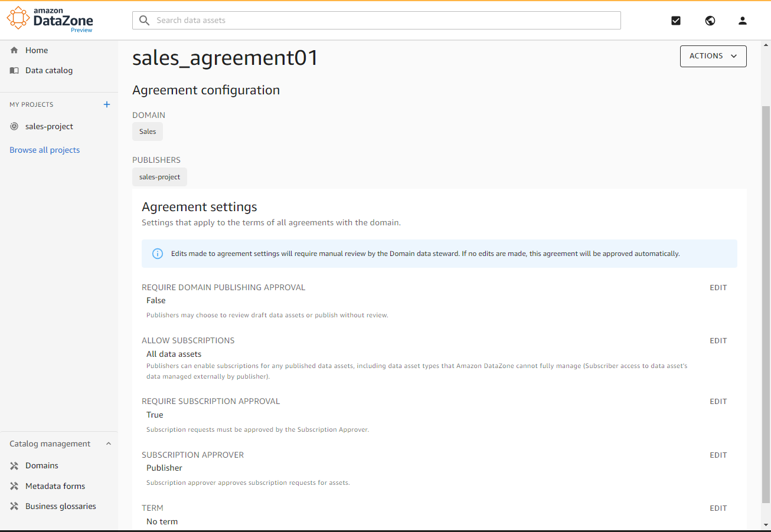The width and height of the screenshot is (771, 532).
Task: Click Browse all projects link
Action: tap(44, 150)
